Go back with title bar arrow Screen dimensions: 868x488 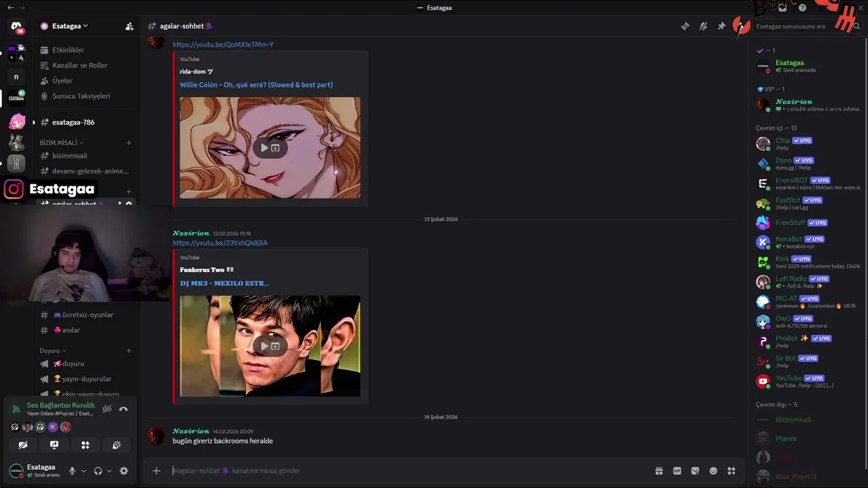click(10, 7)
